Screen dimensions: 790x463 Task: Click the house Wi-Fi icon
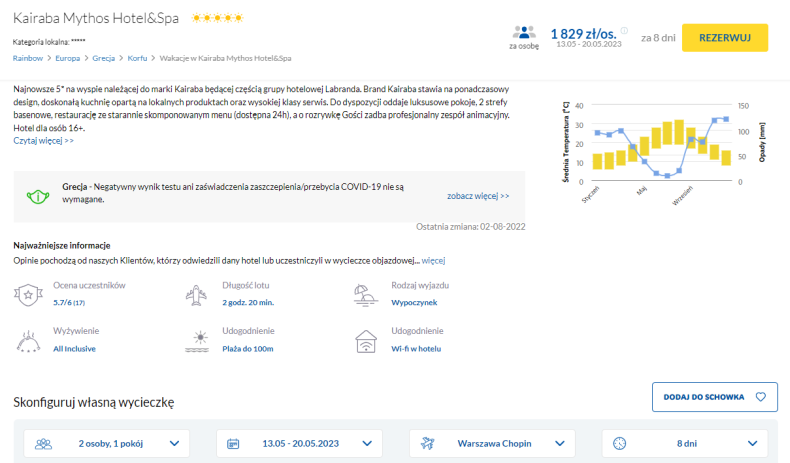[366, 341]
